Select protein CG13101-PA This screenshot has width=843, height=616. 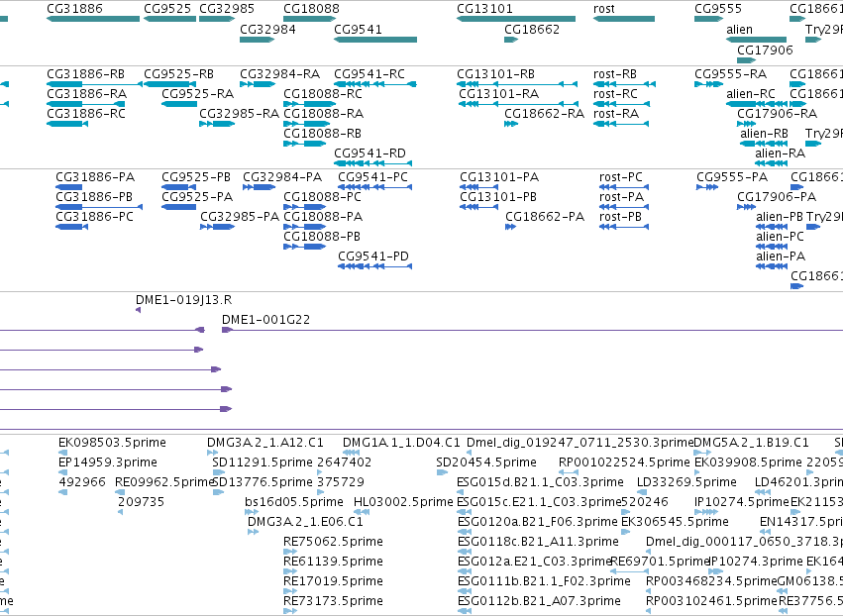coord(479,187)
